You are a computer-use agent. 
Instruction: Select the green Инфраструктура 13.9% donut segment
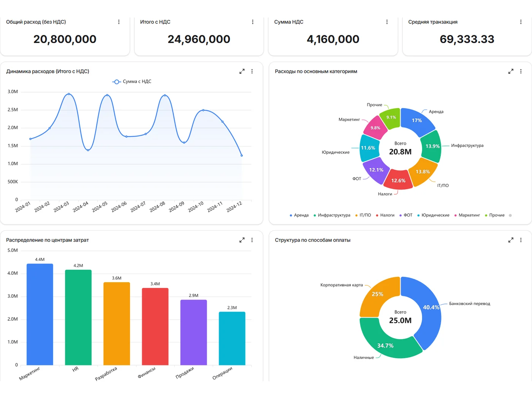point(432,146)
